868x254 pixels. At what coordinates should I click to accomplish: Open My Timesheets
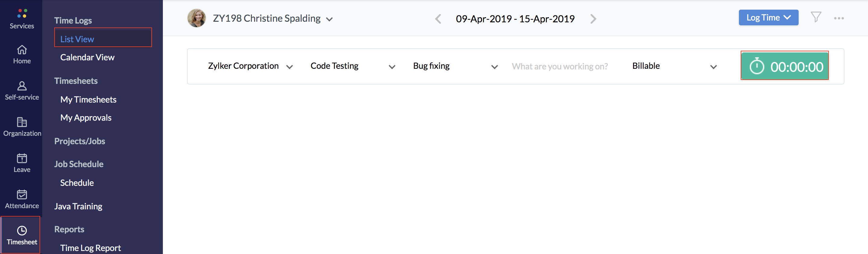(x=88, y=99)
